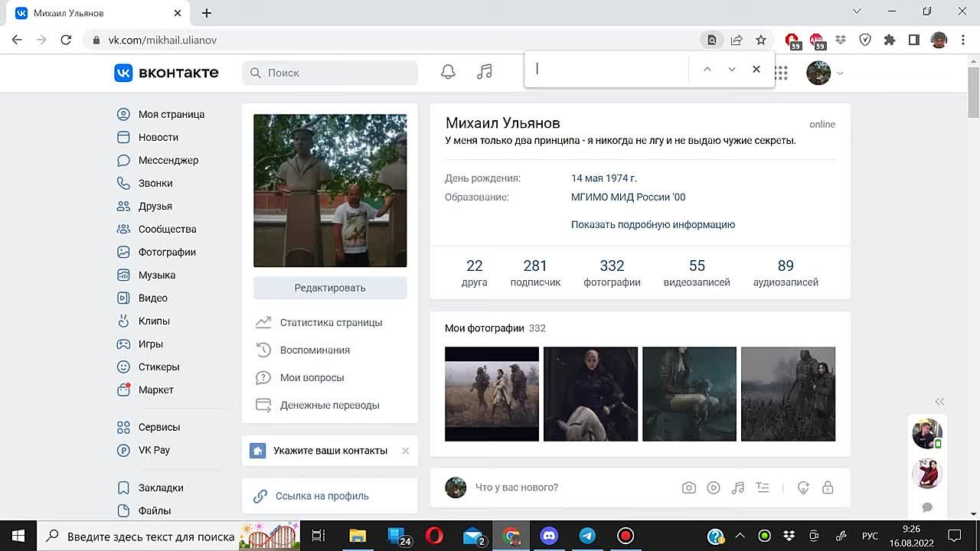Open VK notifications bell icon

tap(448, 72)
